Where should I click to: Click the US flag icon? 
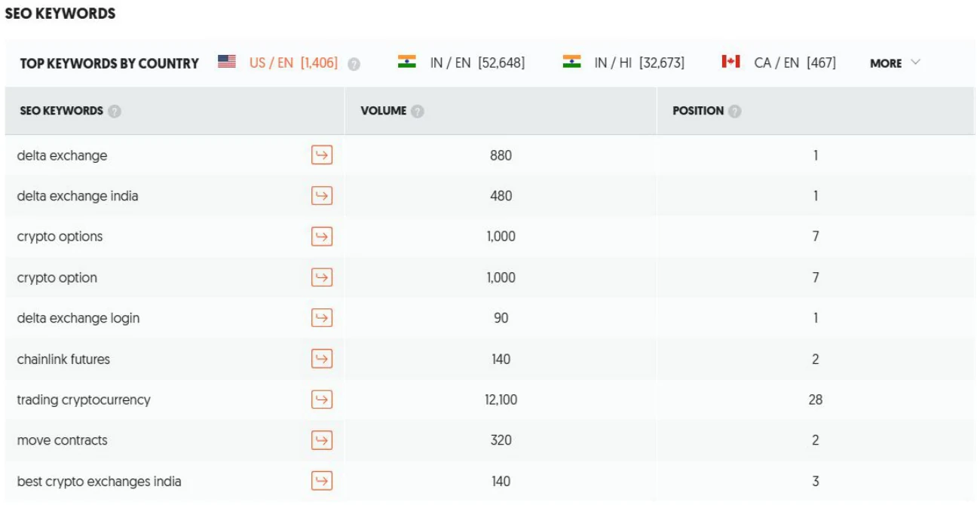point(227,62)
